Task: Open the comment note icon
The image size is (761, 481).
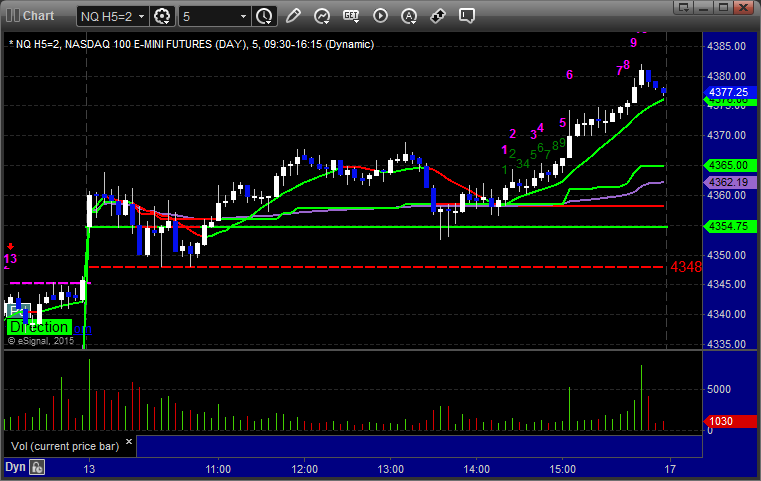Action: [x=466, y=16]
